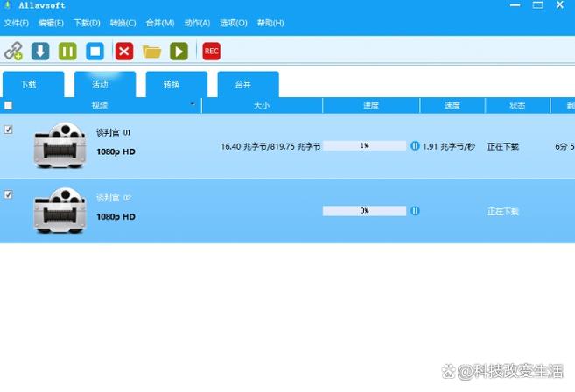Image resolution: width=575 pixels, height=392 pixels.
Task: Click the Allavsoft app icon in title bar
Action: (7, 5)
